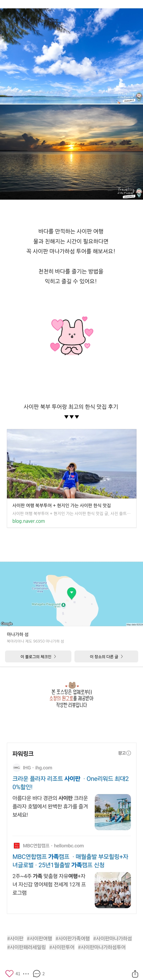
Task: Click the MBC camp group photo thumbnail
Action: (112, 890)
